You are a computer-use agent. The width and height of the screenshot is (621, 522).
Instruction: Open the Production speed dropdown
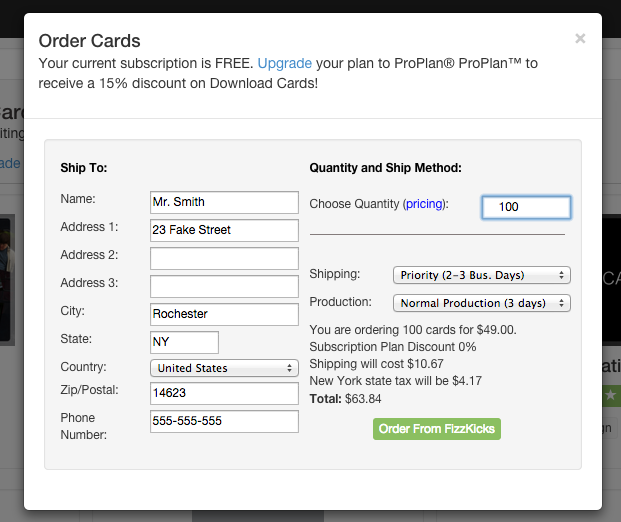(x=482, y=303)
